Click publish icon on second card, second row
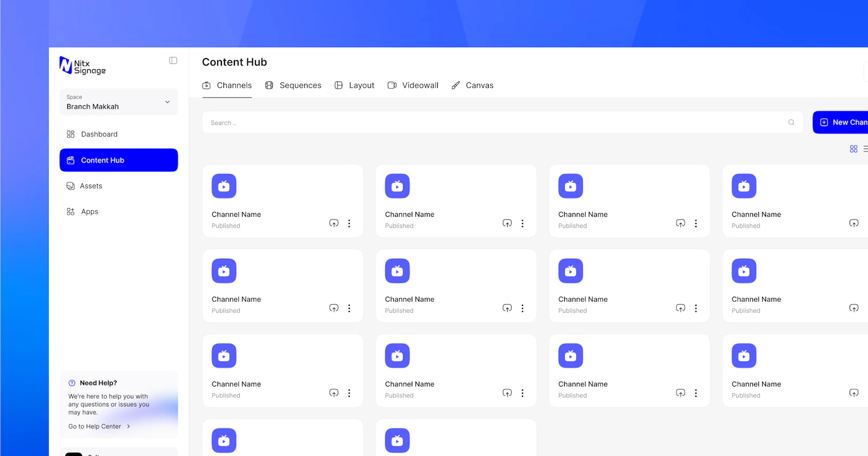Image resolution: width=868 pixels, height=456 pixels. (507, 308)
